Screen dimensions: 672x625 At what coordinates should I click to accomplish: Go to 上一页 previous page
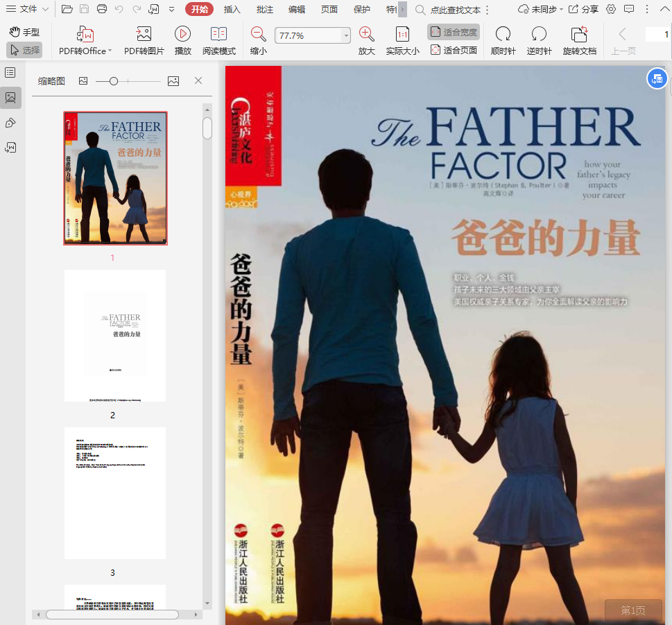coord(623,41)
